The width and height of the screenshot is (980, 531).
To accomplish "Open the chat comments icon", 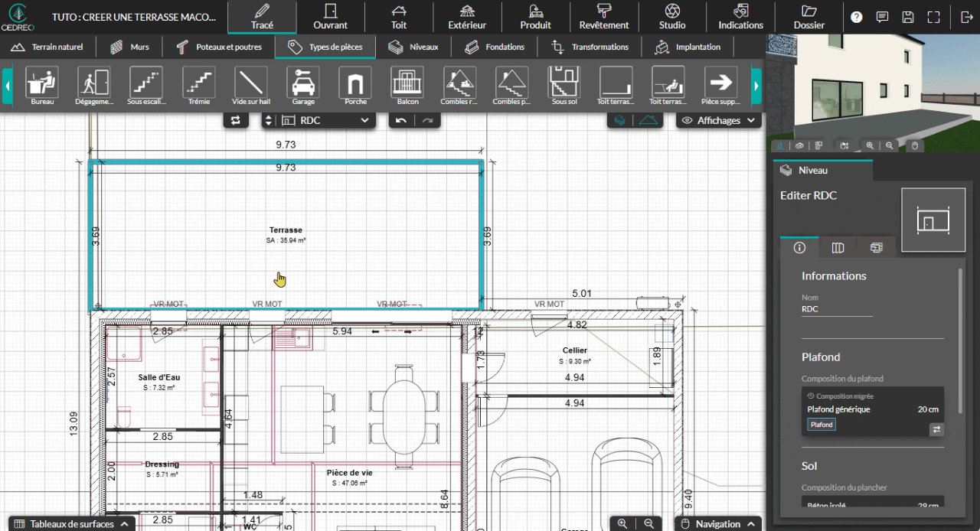I will pos(882,17).
